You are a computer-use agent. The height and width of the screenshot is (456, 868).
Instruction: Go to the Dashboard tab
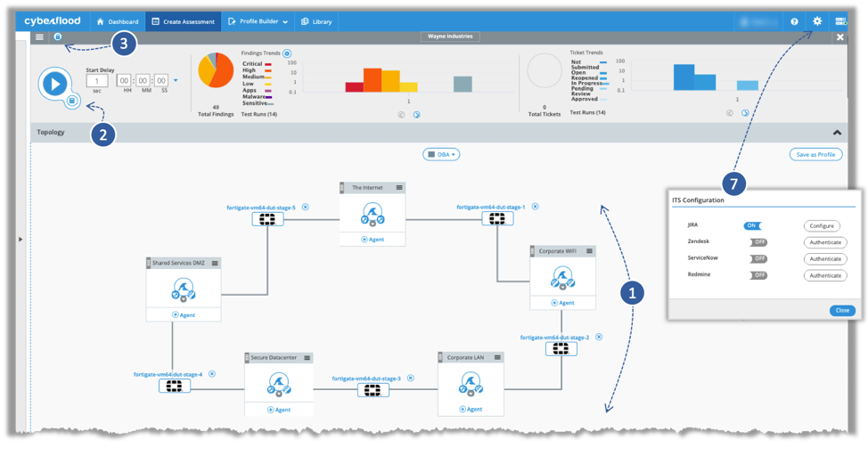118,21
